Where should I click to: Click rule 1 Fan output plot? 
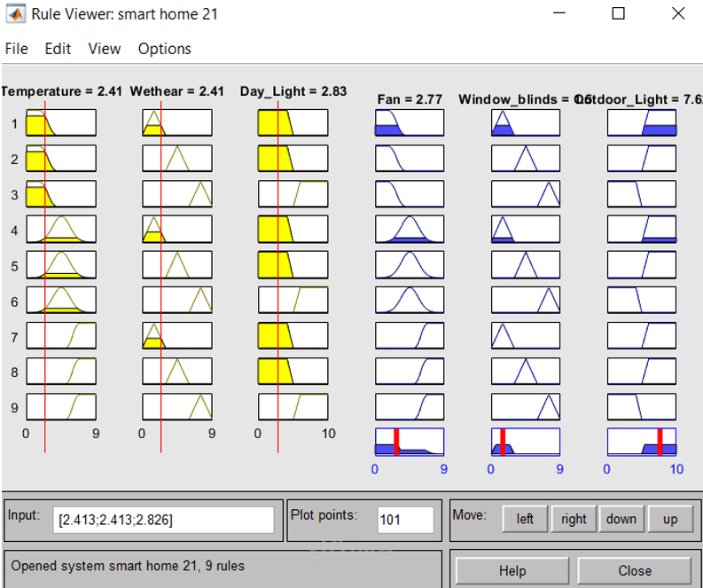coord(410,122)
